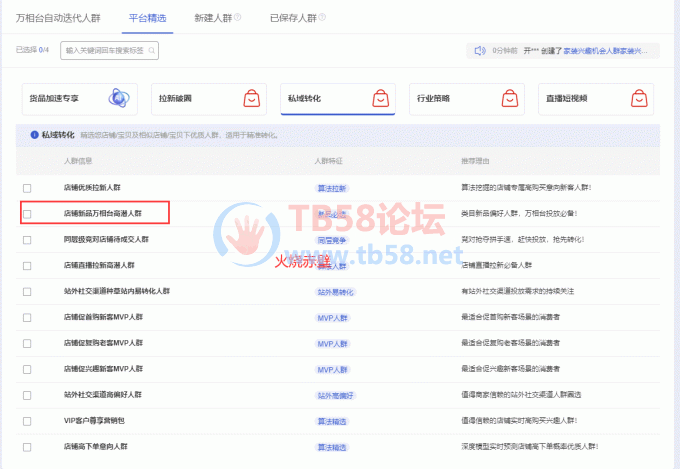Click the search magnifier icon in keyword box
This screenshot has width=680, height=469.
pyautogui.click(x=150, y=50)
